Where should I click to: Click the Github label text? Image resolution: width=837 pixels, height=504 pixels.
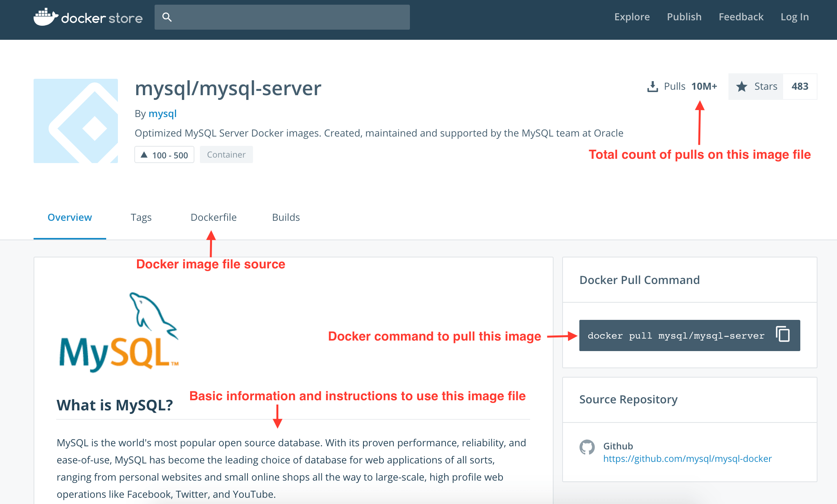coord(618,446)
